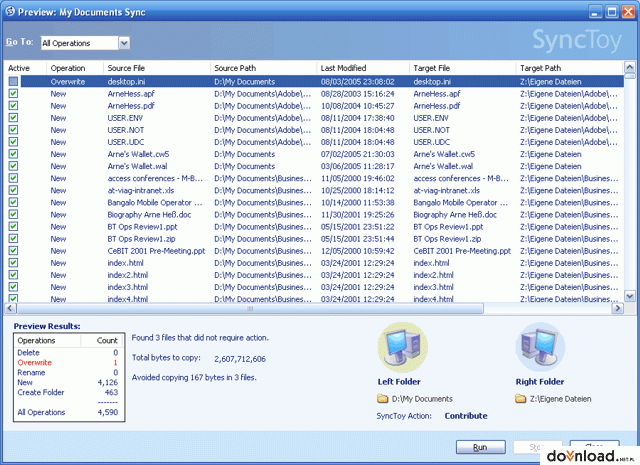Select the Biography Arne Heß.doc source file
The height and width of the screenshot is (465, 640).
point(149,214)
